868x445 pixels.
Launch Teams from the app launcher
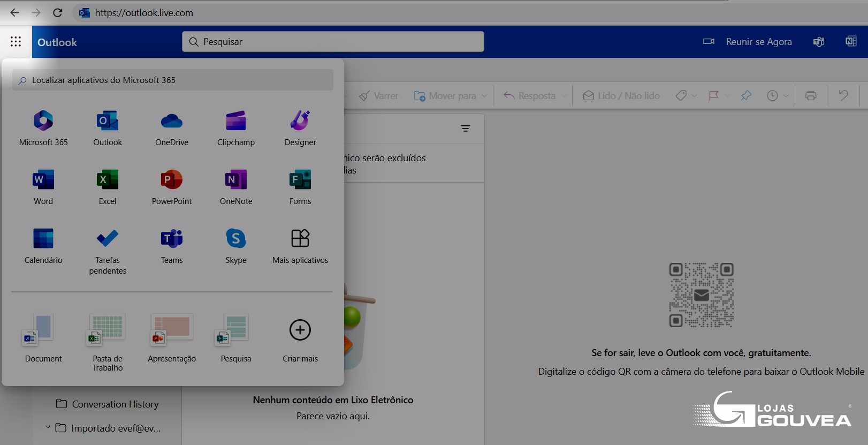[172, 246]
